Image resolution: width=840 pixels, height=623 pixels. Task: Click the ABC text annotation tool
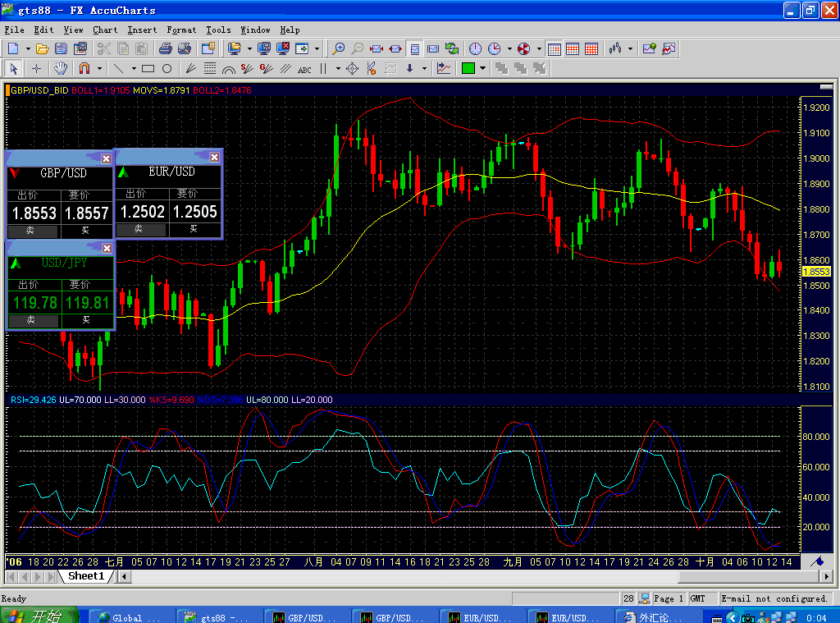click(x=304, y=69)
